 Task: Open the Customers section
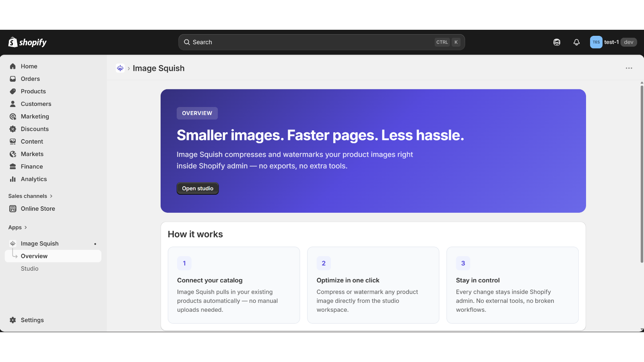53,104
